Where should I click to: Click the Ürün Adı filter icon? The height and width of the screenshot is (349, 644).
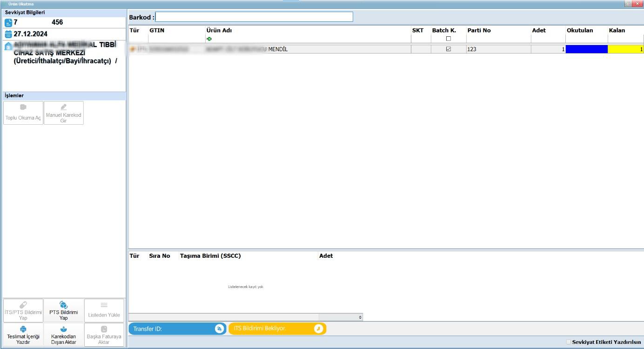[x=209, y=39]
